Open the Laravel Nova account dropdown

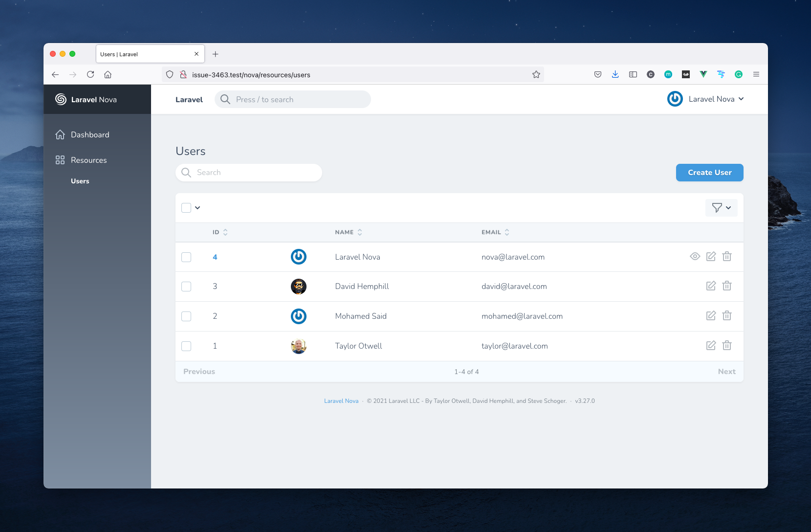(705, 99)
